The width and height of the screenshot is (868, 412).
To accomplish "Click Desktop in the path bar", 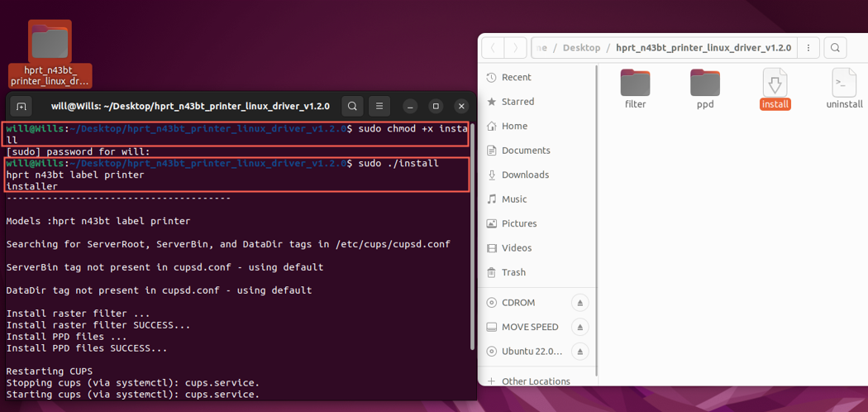I will 581,48.
